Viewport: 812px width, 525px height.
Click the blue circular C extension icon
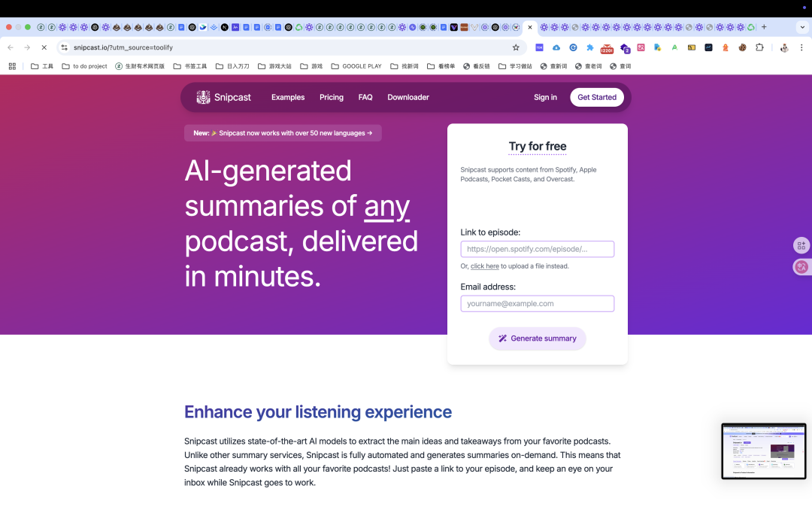coord(573,47)
